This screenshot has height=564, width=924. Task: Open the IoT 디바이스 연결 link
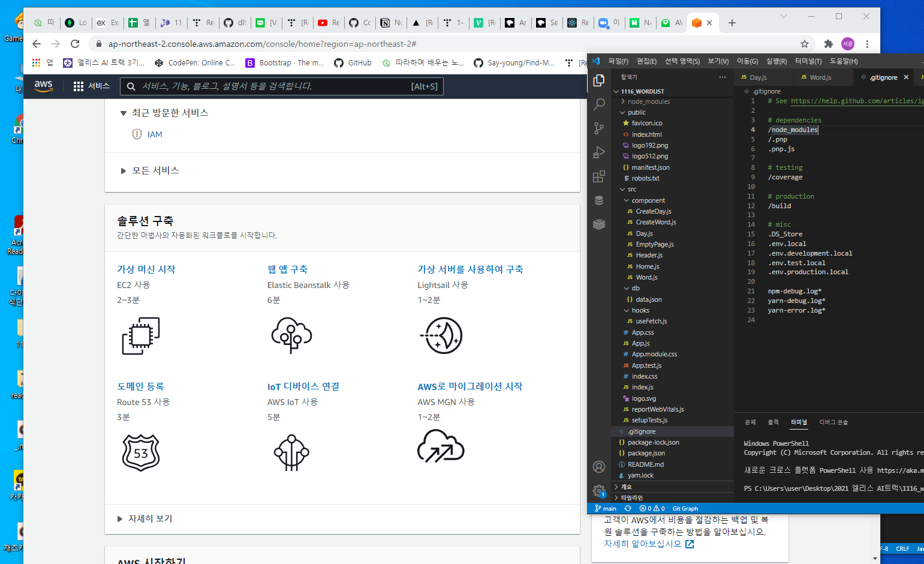[303, 386]
